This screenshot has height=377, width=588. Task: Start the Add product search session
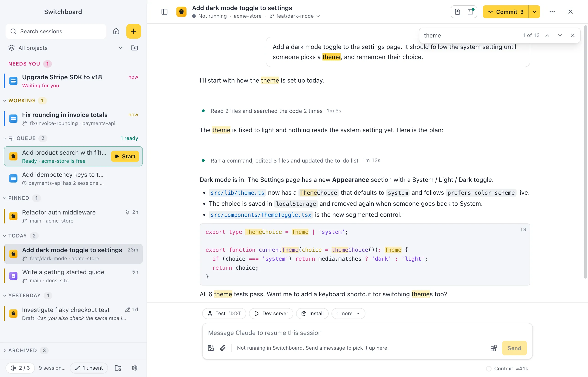[125, 156]
